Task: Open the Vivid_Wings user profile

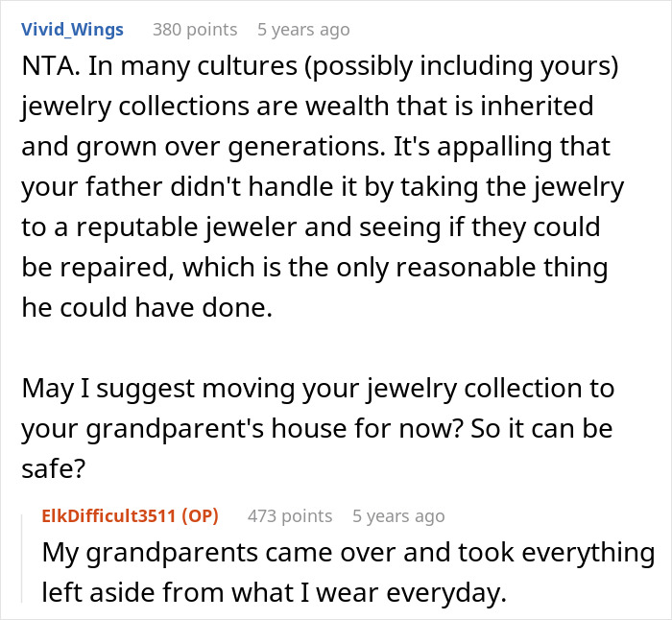Action: click(x=72, y=30)
